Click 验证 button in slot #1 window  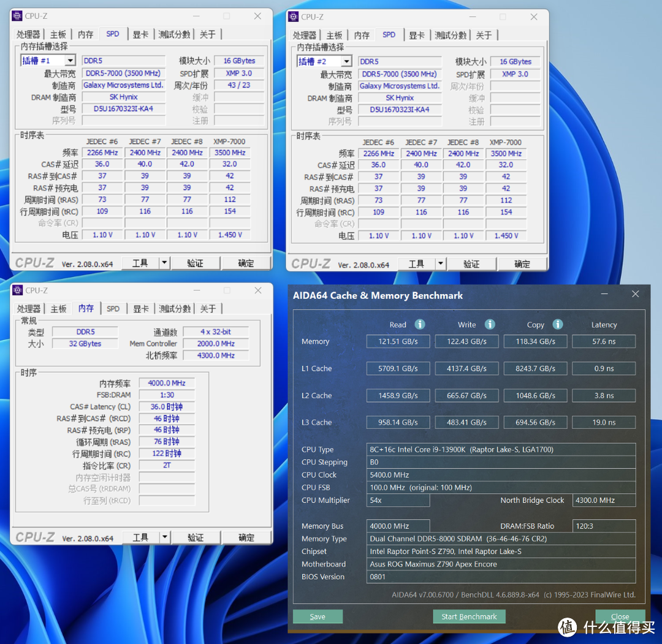click(195, 263)
